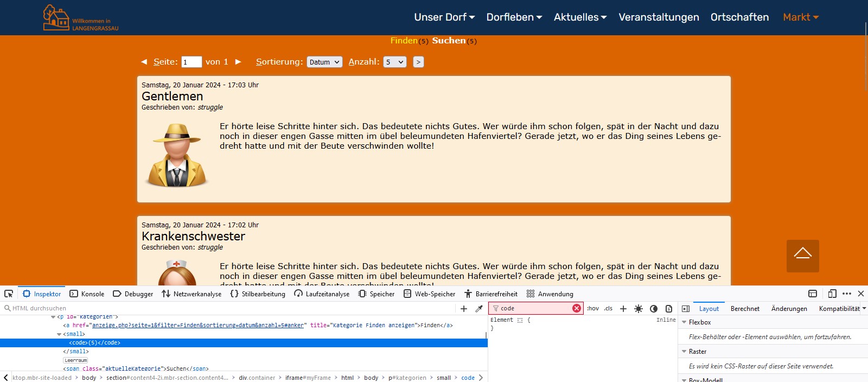Pick a color with the eyedropper

(x=479, y=308)
